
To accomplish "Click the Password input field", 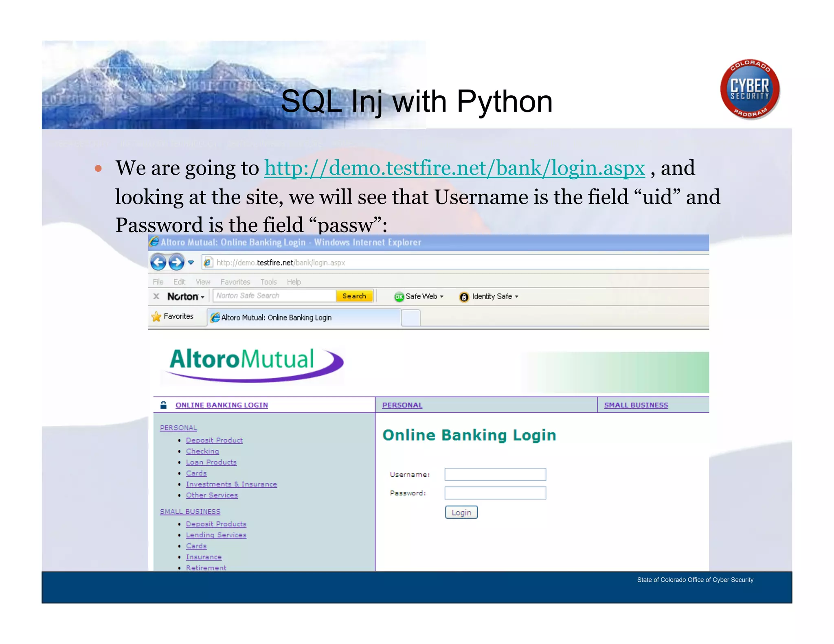I will (x=495, y=493).
